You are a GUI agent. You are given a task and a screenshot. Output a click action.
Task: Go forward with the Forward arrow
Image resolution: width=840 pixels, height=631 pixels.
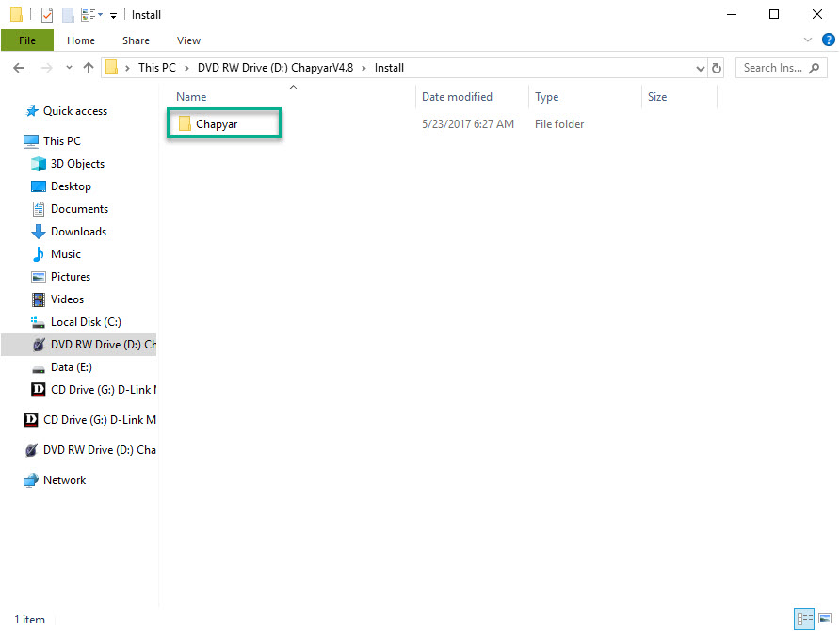[46, 68]
